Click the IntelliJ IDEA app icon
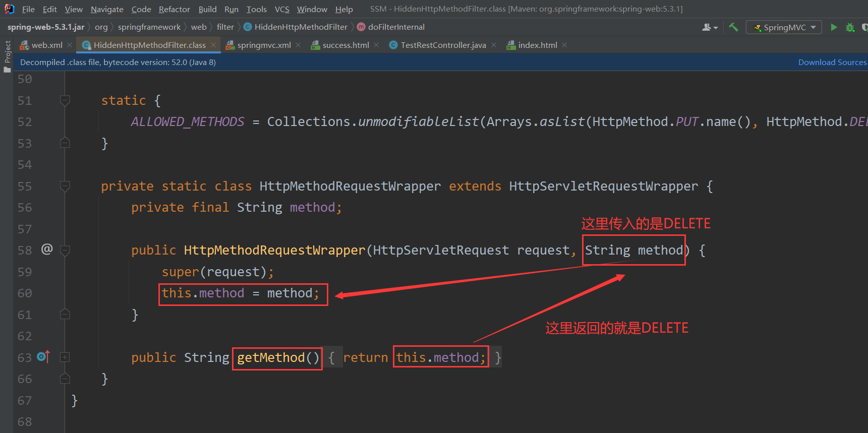 point(9,9)
